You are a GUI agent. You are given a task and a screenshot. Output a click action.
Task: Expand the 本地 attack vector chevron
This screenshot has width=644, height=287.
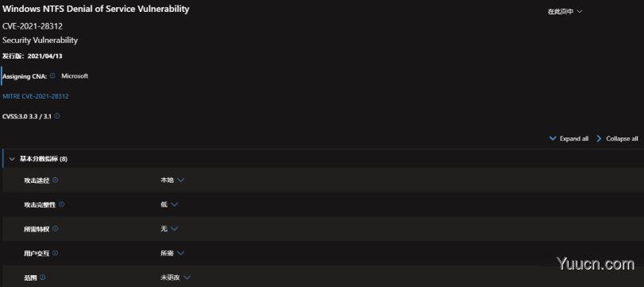point(181,180)
